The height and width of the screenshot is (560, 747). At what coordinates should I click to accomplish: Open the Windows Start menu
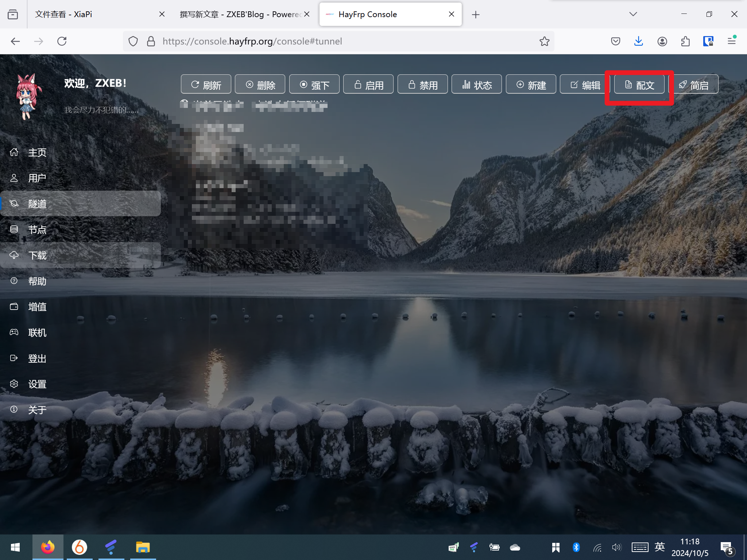click(15, 547)
